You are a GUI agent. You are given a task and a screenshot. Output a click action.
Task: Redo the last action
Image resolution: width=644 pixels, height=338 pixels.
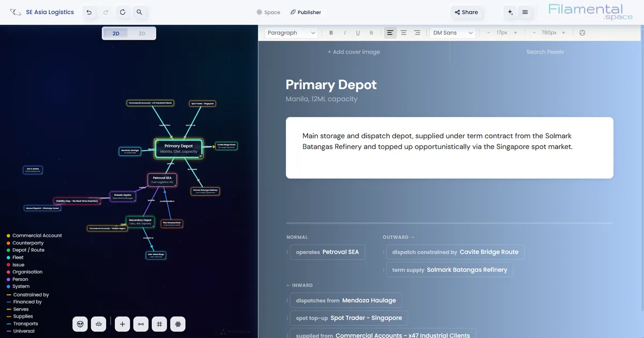click(106, 12)
